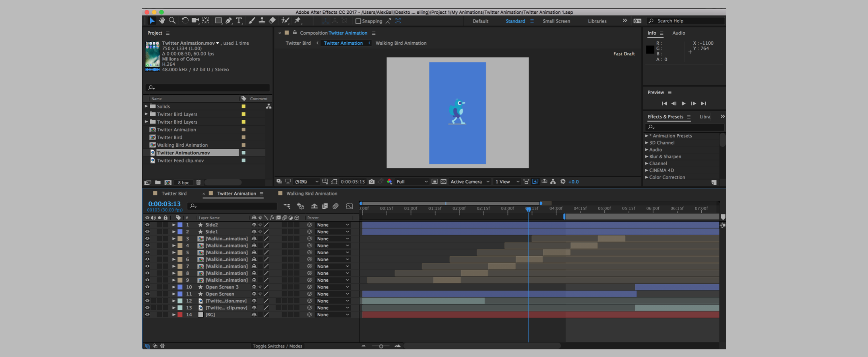Click the Draft 3D icon in timeline
This screenshot has width=868, height=357.
point(301,206)
